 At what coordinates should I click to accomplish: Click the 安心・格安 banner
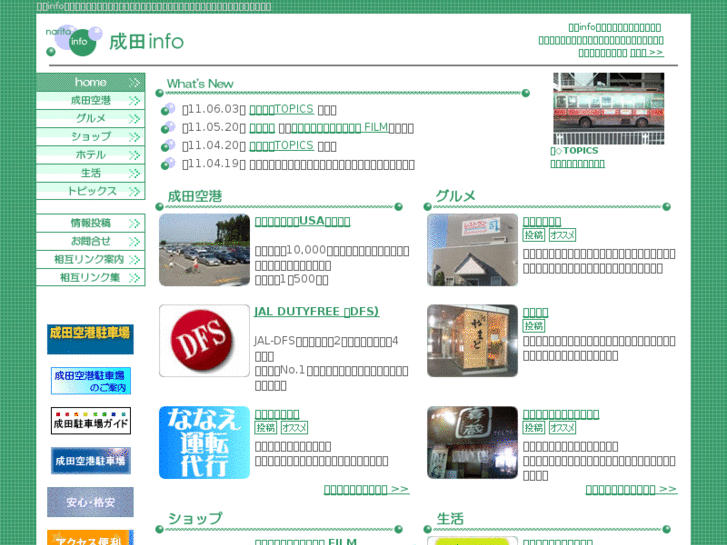(x=90, y=502)
